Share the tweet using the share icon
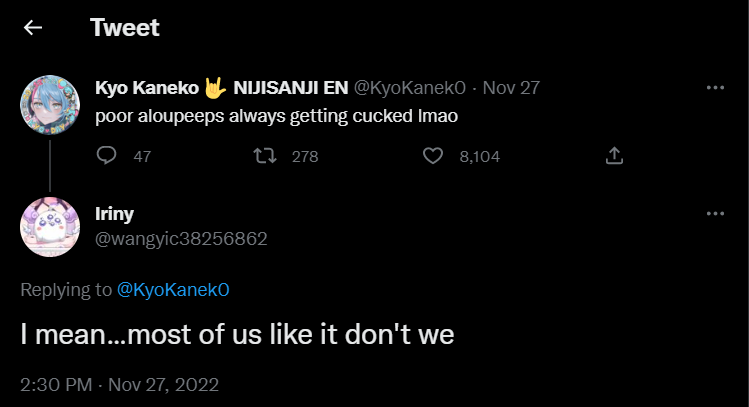Image resolution: width=749 pixels, height=407 pixels. click(x=615, y=156)
